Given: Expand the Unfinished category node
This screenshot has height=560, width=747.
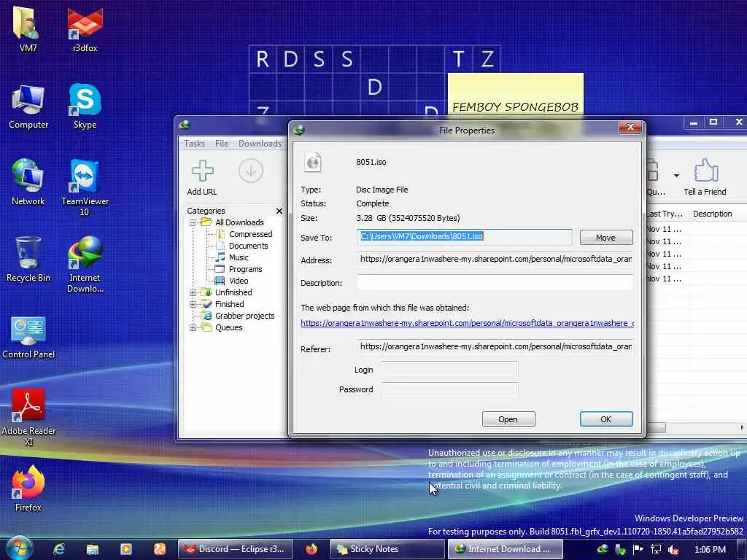Looking at the screenshot, I should 193,292.
